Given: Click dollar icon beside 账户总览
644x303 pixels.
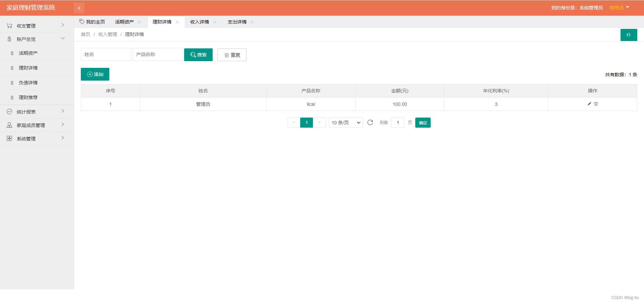Looking at the screenshot, I should (9, 39).
